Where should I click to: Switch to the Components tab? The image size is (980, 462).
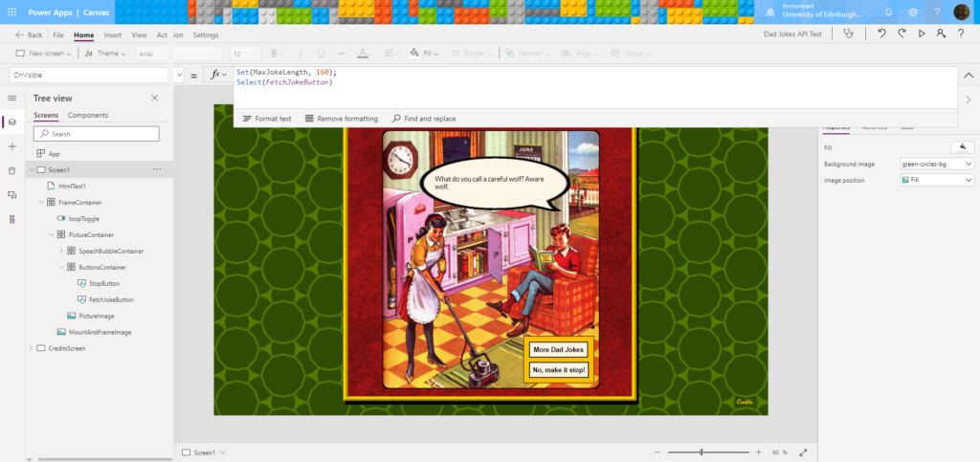pos(88,115)
